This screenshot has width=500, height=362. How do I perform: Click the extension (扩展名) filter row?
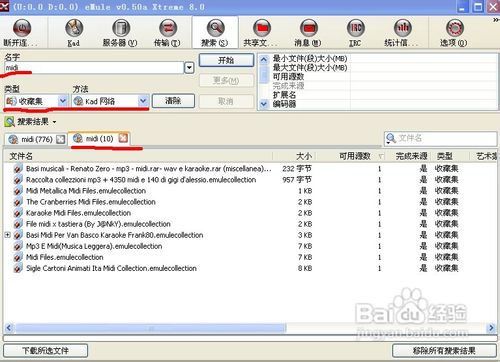383,95
